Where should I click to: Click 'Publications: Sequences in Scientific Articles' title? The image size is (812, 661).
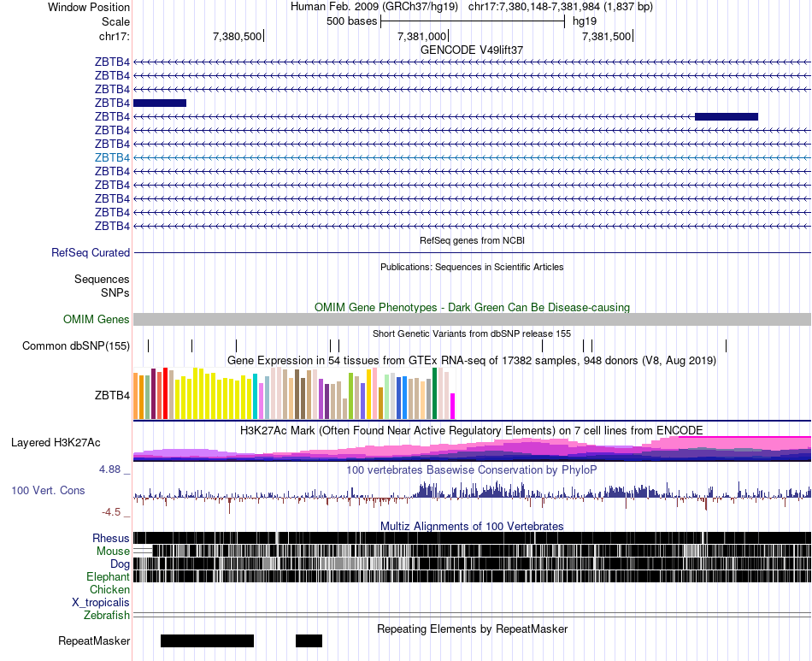click(x=472, y=267)
